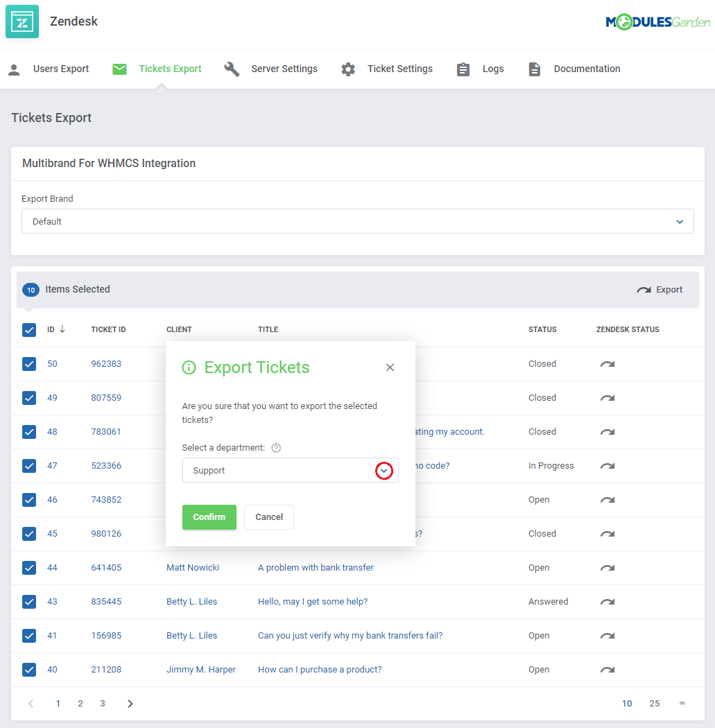Click the Zendesk logo icon
Screen dimensions: 715x728
[x=22, y=21]
